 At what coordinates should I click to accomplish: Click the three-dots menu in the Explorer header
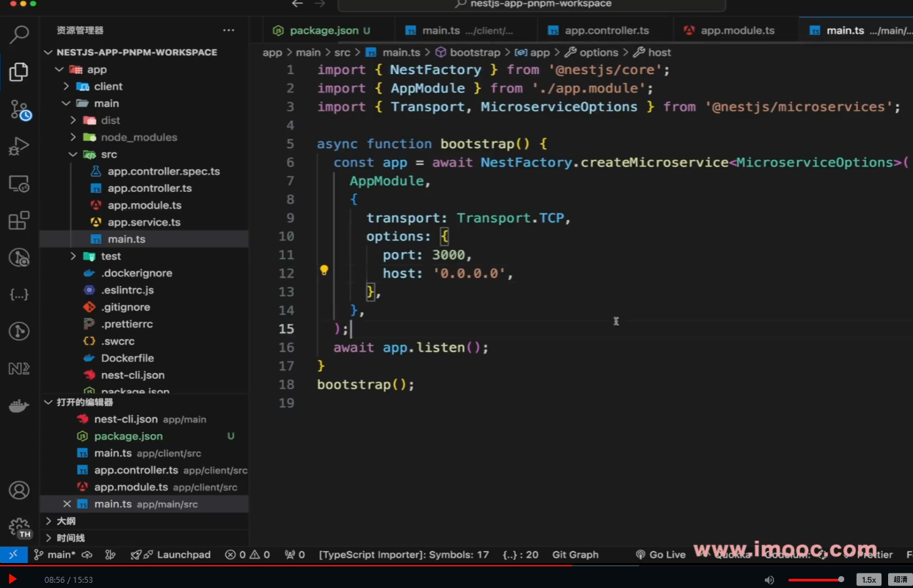[x=229, y=30]
